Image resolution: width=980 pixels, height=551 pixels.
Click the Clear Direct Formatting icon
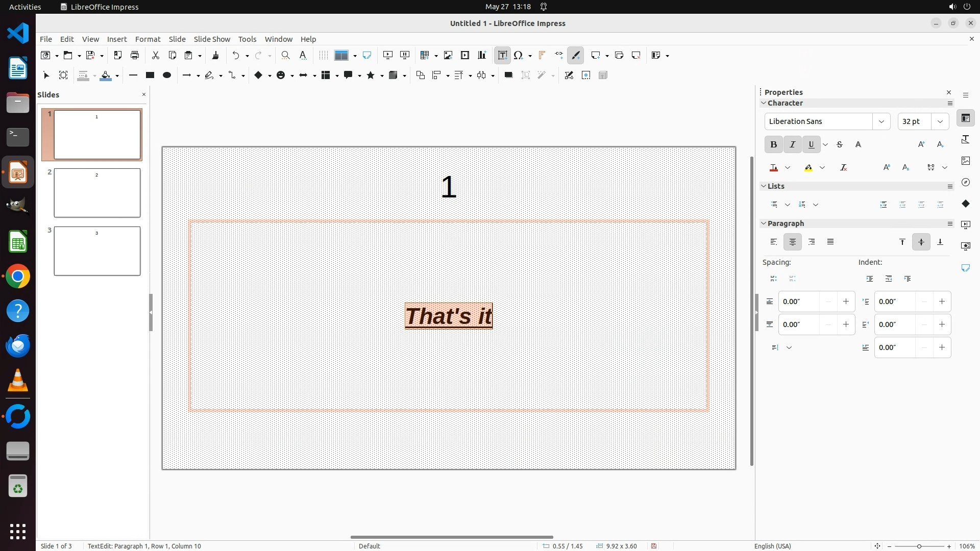pyautogui.click(x=843, y=168)
